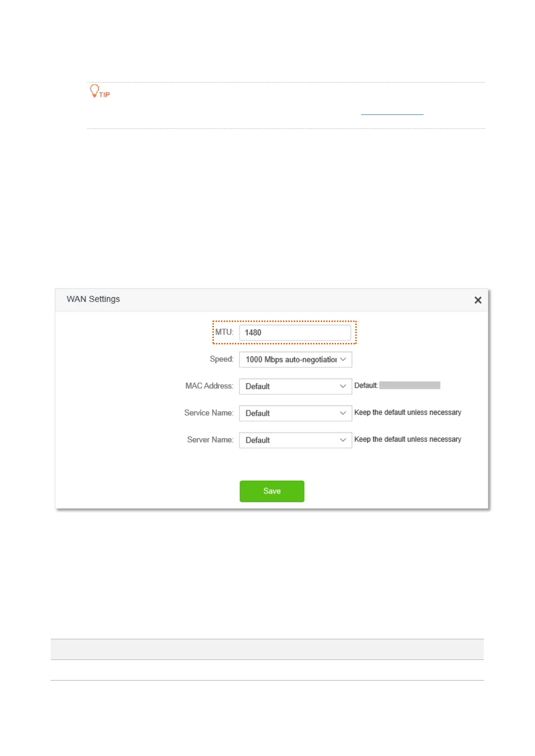Close the WAN Settings dialog
This screenshot has width=535, height=756.
(478, 300)
